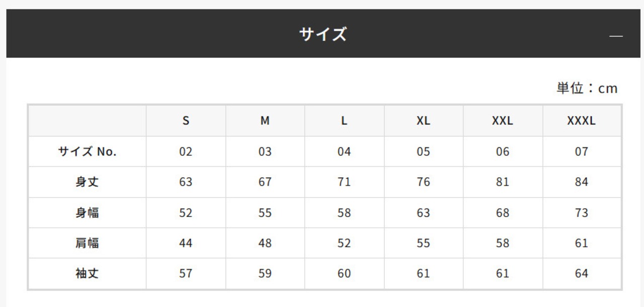Image resolution: width=644 pixels, height=307 pixels.
Task: Select the 身丈 value 84 cell
Action: (581, 182)
